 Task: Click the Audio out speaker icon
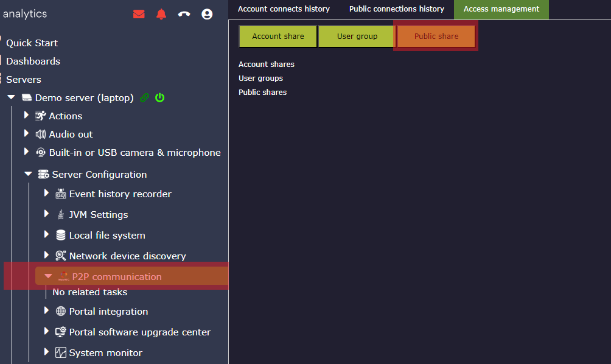(x=41, y=134)
